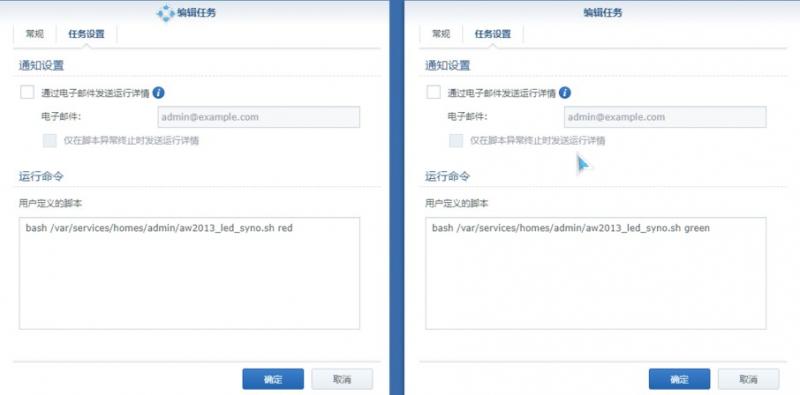Open email details info icon in right window
800x395 pixels.
coord(565,93)
